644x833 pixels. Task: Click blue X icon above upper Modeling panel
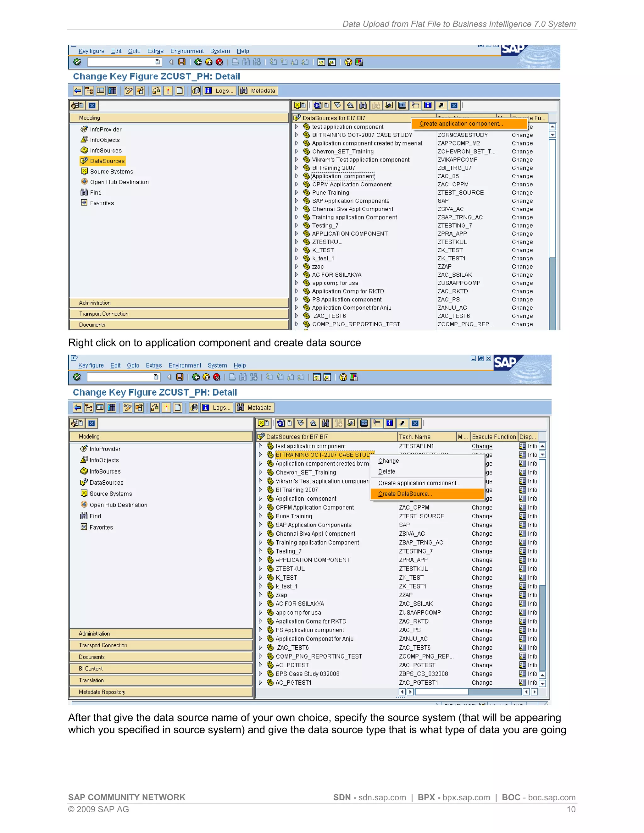(x=92, y=105)
